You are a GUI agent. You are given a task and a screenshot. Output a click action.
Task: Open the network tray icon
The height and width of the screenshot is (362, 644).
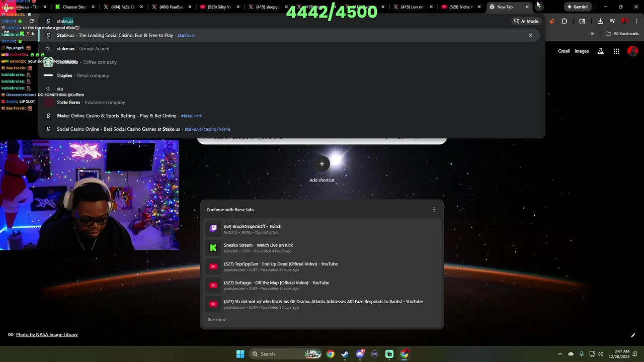click(593, 354)
